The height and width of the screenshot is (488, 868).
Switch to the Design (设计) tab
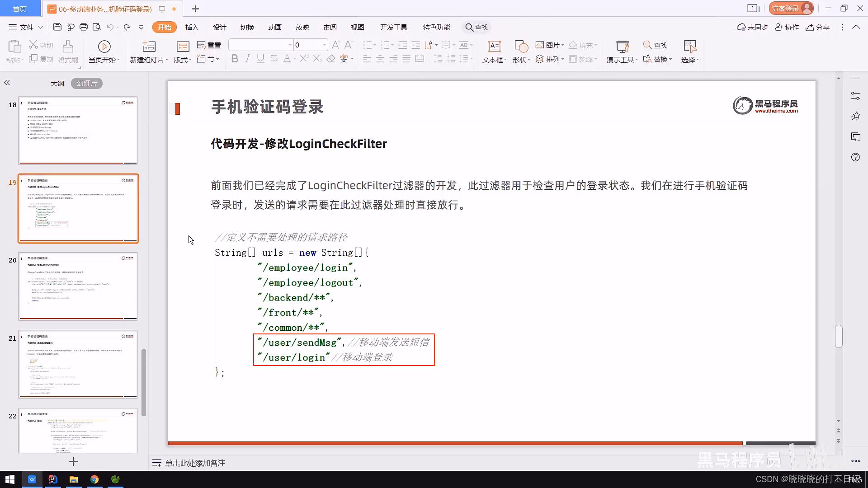tap(220, 27)
